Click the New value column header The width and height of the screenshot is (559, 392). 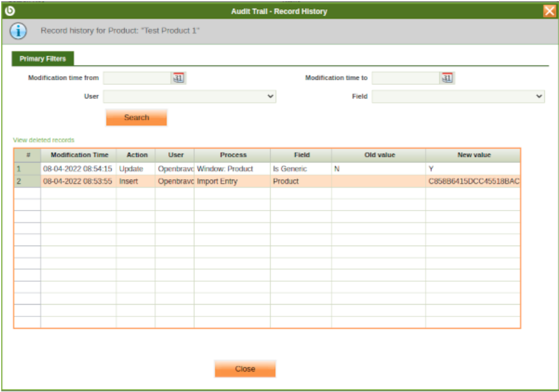[x=473, y=155]
